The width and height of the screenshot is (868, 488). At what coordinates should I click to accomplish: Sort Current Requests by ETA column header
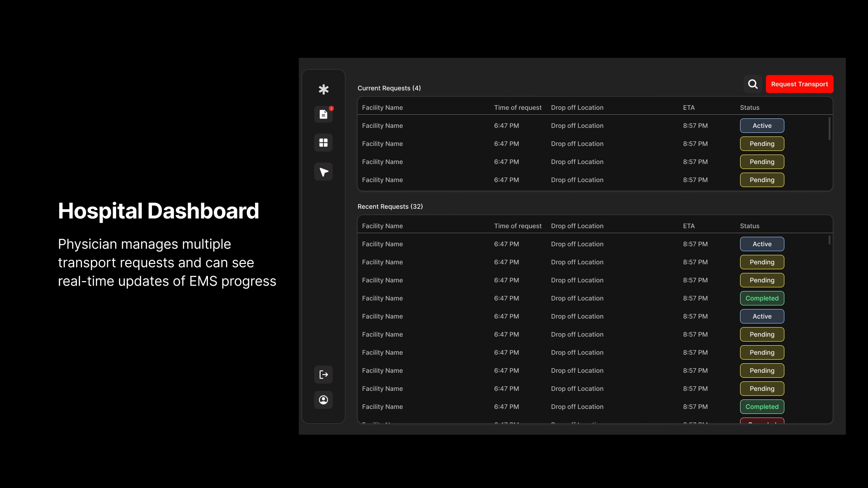pos(689,108)
